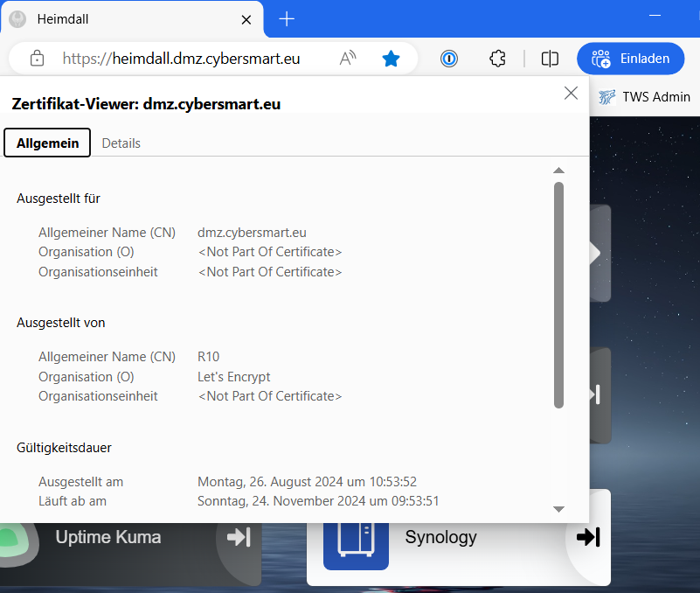Click the TWS Admin bookmark favicon
The image size is (700, 593).
click(x=606, y=96)
